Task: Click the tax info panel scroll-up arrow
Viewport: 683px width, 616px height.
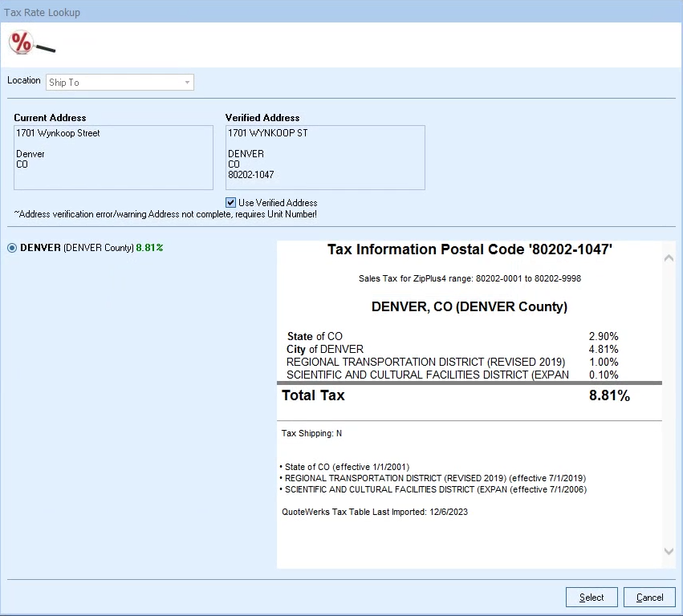Action: tap(669, 258)
